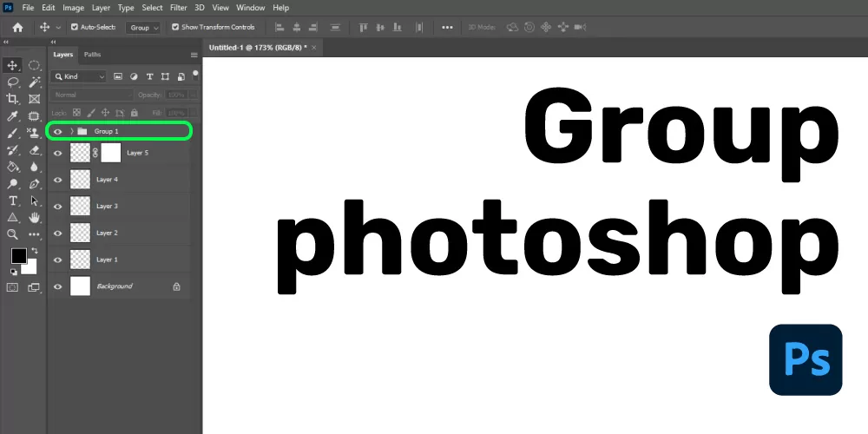The image size is (868, 434).
Task: Select the Blur tool
Action: [x=35, y=167]
